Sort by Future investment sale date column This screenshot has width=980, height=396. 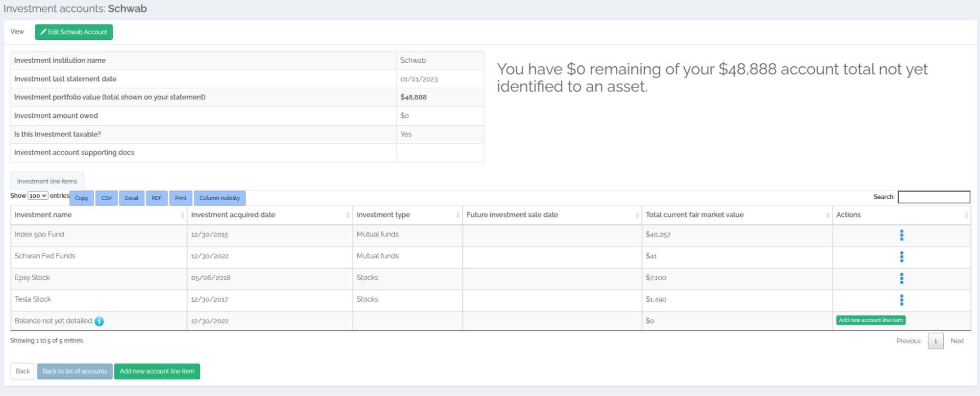[552, 215]
